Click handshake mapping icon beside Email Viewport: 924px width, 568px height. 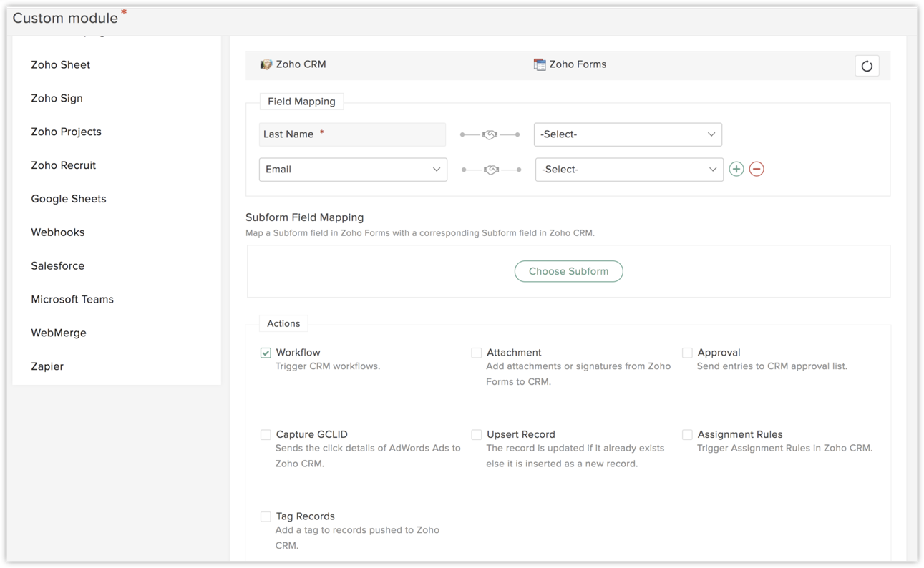491,170
